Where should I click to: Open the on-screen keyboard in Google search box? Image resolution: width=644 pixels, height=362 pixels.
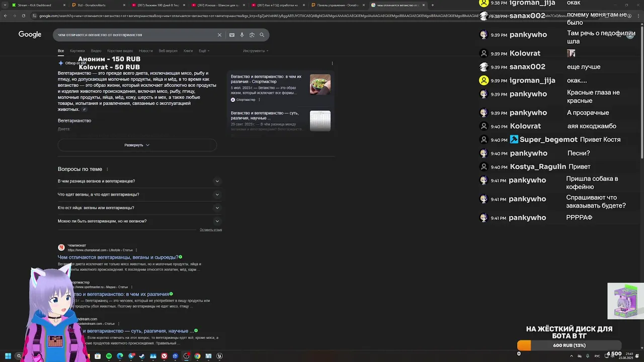232,35
